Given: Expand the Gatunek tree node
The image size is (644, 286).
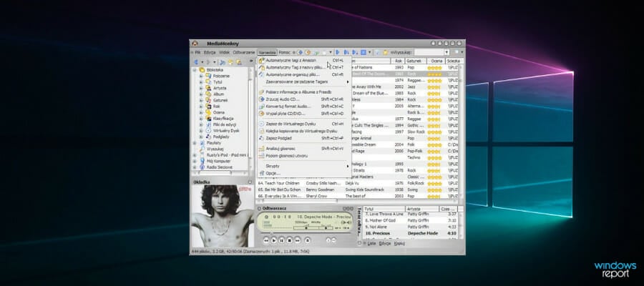Looking at the screenshot, I should pyautogui.click(x=201, y=100).
